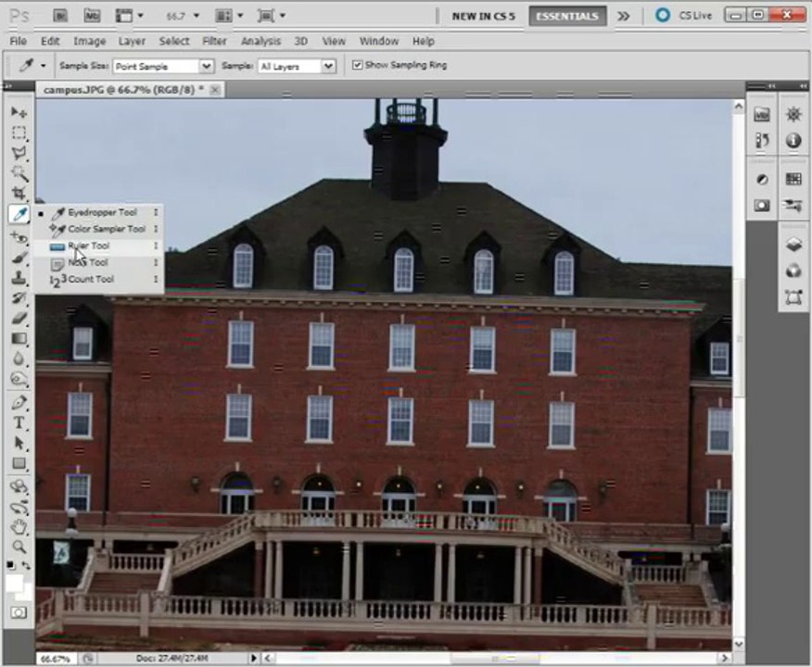The image size is (812, 667).
Task: Pick the Horizontal Type tool
Action: 19,422
